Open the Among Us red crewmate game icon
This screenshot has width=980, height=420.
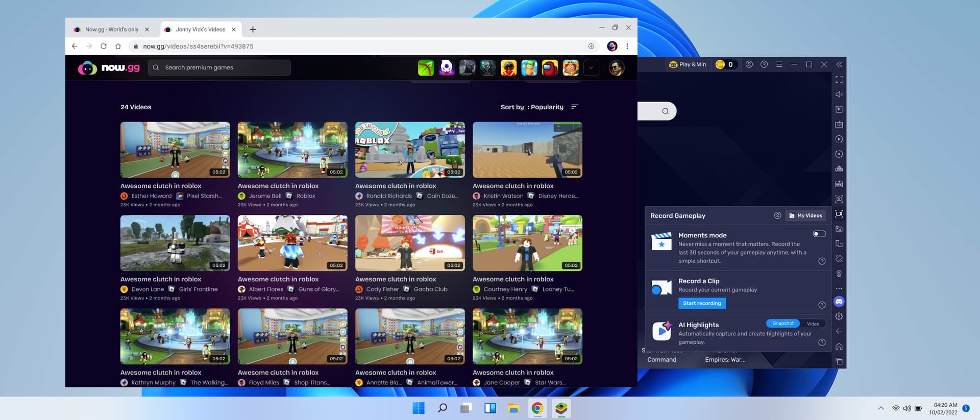(x=550, y=68)
